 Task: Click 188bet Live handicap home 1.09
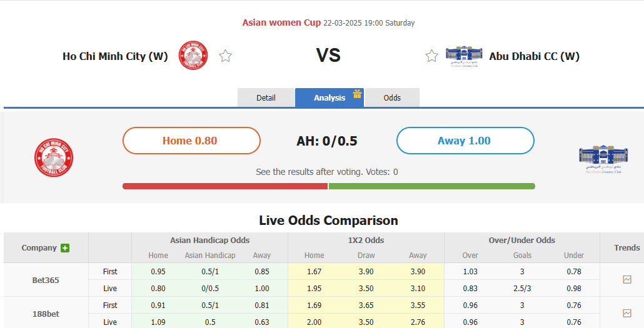(x=158, y=322)
